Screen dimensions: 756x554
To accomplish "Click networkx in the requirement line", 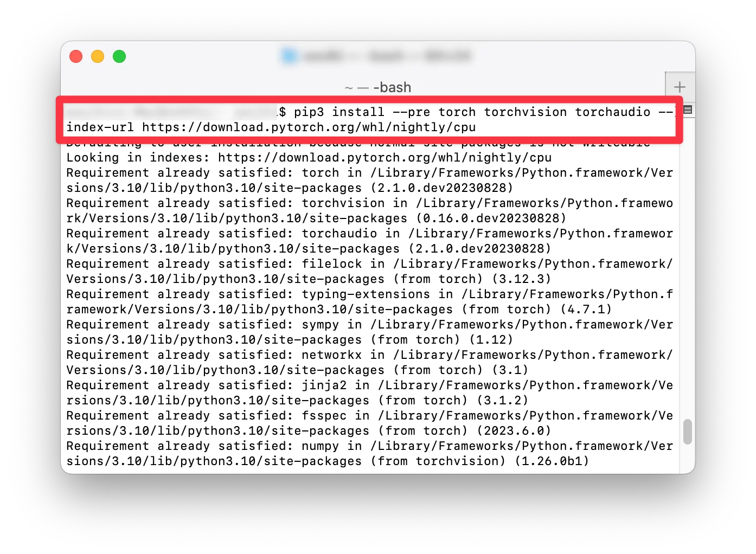I will 332,355.
